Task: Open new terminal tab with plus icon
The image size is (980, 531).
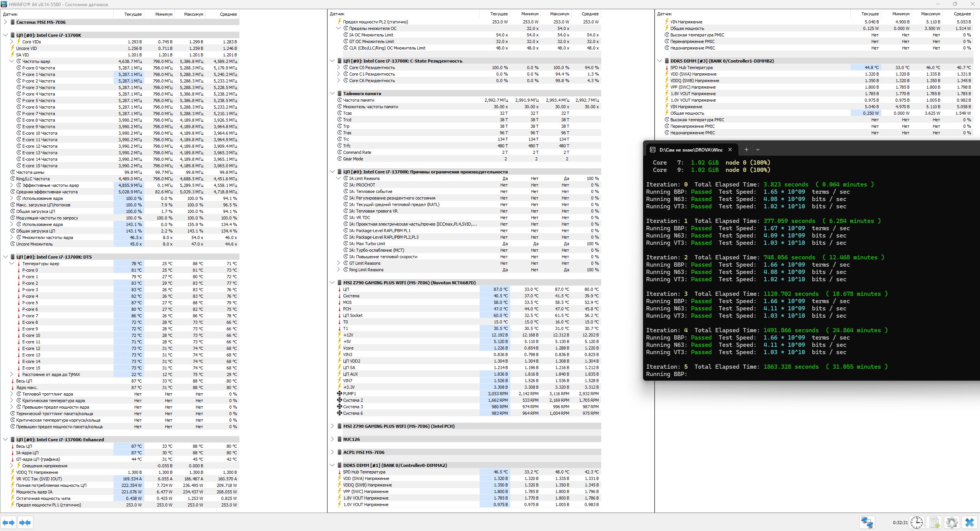Action: coord(746,150)
